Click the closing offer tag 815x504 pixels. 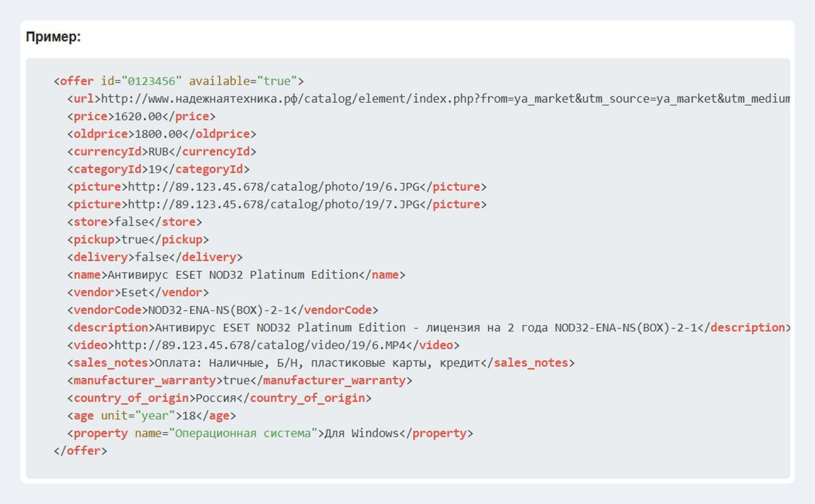[x=80, y=451]
